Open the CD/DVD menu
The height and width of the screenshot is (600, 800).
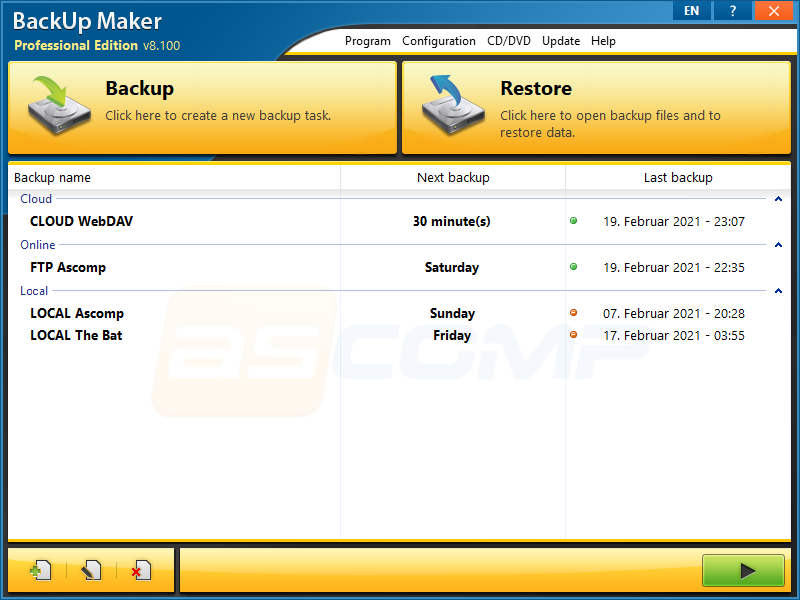[509, 41]
